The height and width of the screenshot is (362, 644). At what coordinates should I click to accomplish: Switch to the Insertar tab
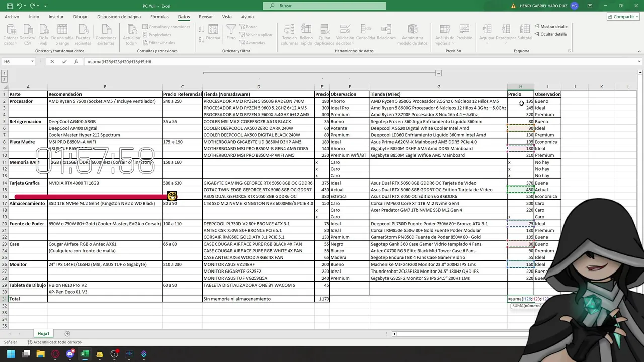(x=56, y=17)
